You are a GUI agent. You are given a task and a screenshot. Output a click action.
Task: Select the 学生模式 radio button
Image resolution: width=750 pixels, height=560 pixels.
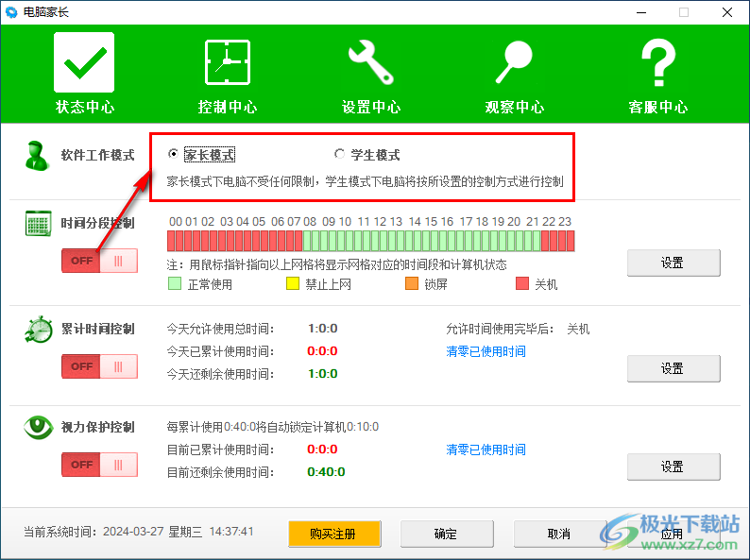[x=340, y=155]
